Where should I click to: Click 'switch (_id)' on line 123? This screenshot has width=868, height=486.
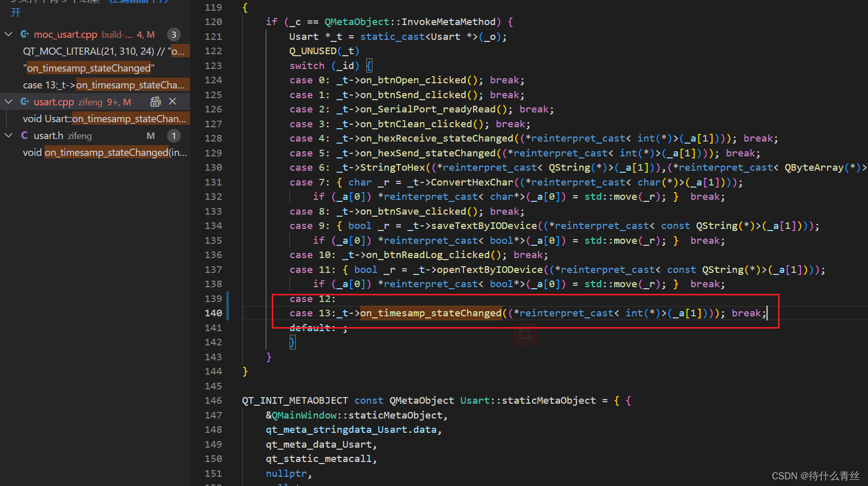[x=324, y=65]
